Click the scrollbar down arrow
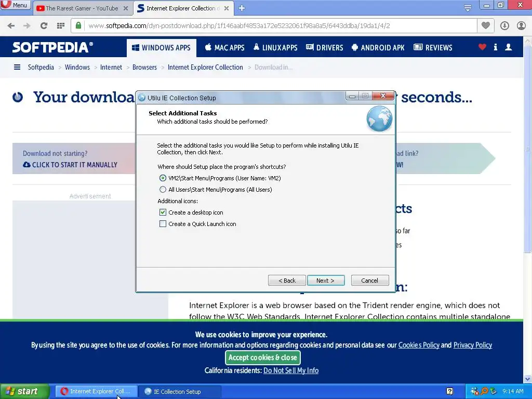The height and width of the screenshot is (399, 532). (x=527, y=379)
